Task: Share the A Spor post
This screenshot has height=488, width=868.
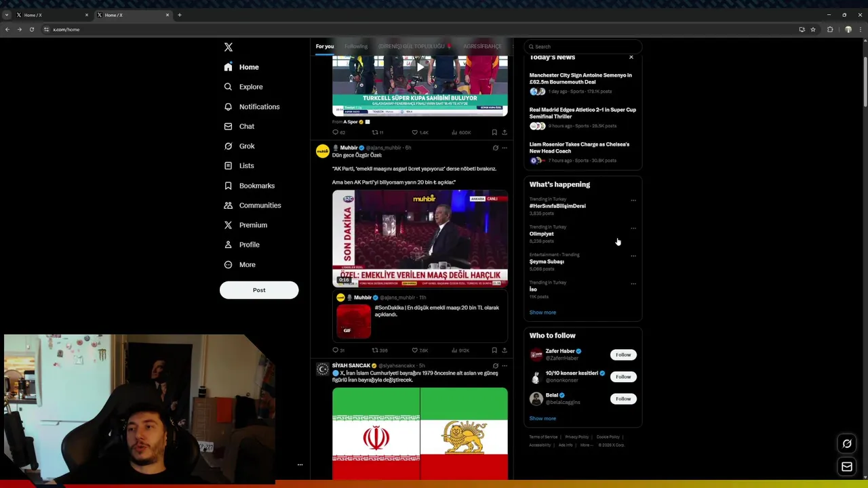Action: (504, 133)
